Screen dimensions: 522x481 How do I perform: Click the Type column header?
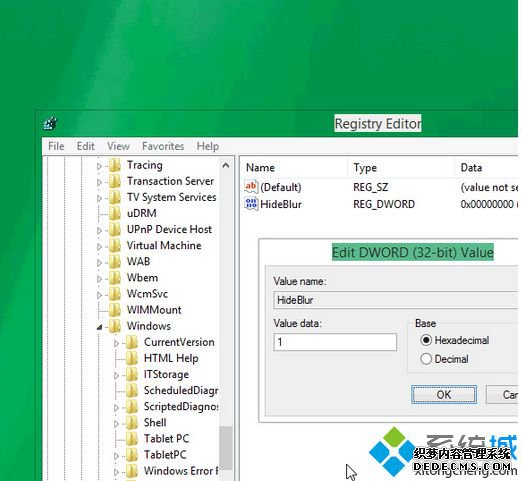pyautogui.click(x=401, y=167)
